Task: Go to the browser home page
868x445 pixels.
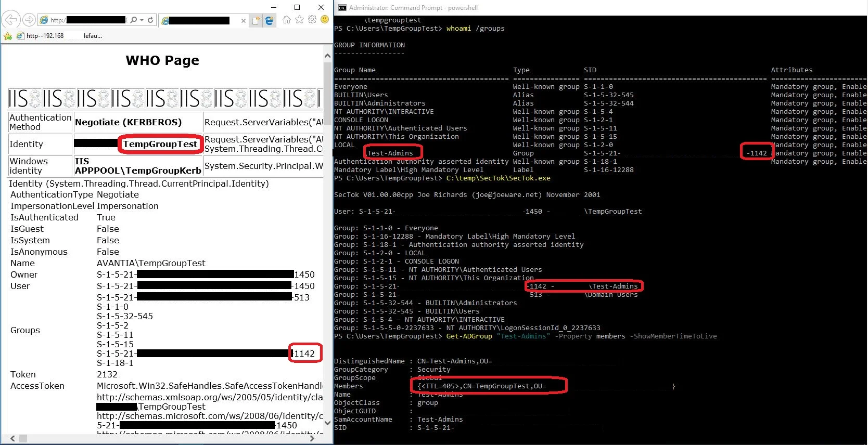Action: (x=287, y=20)
